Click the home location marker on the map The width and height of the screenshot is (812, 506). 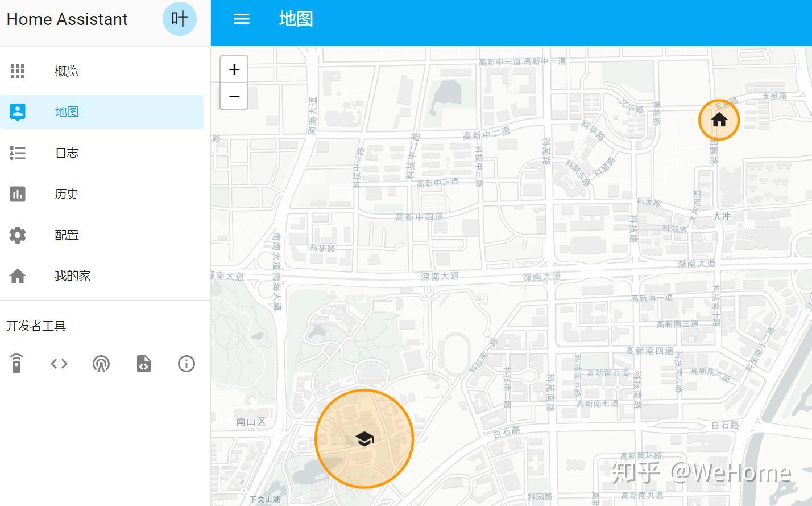pos(719,120)
